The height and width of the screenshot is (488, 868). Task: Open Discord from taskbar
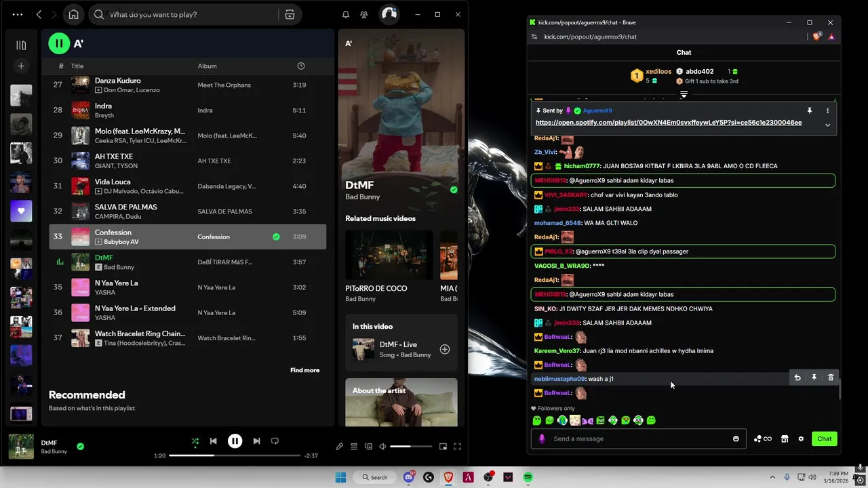point(408,477)
